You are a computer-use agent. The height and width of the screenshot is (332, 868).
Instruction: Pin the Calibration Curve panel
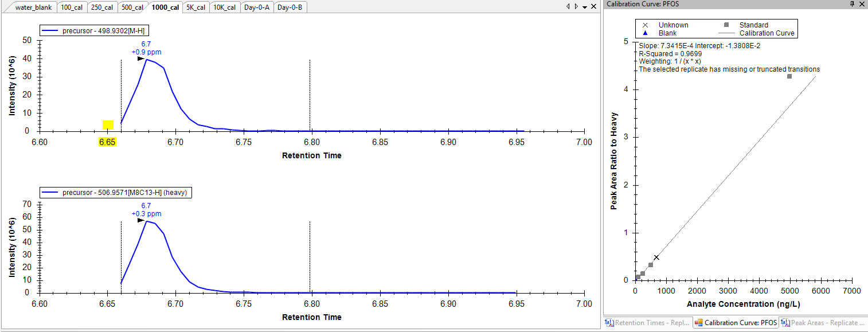[x=853, y=4]
